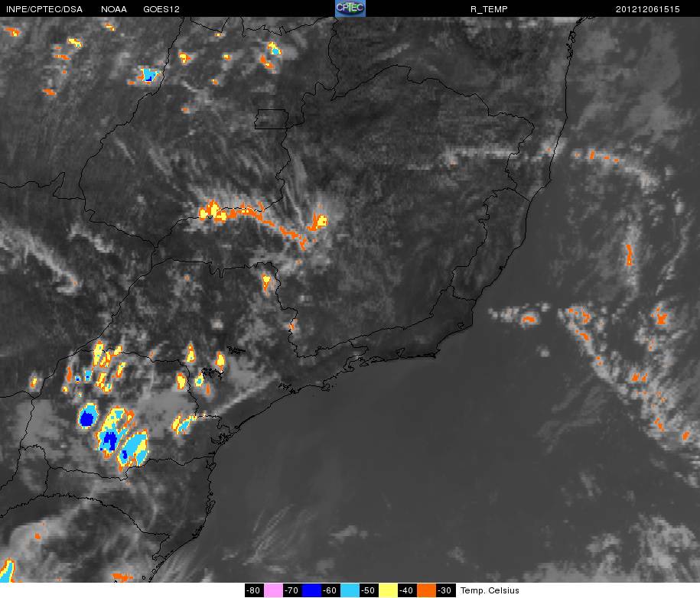This screenshot has height=598, width=700.
Task: Click the dark blue -70 to -60 swatch
Action: pos(311,590)
